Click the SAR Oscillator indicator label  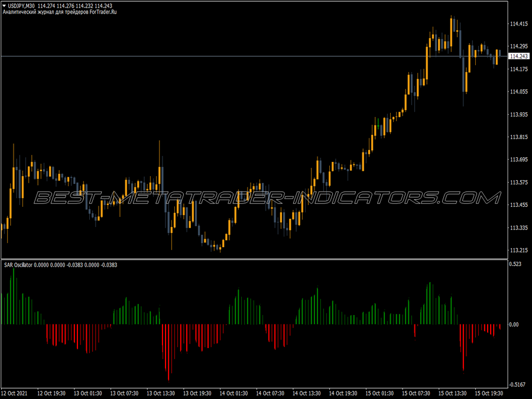click(18, 265)
